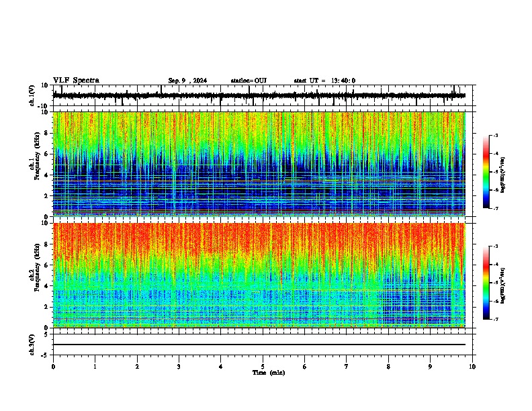
Task: Click the "-3" label on ch.2 color bar
Action: tap(496, 246)
